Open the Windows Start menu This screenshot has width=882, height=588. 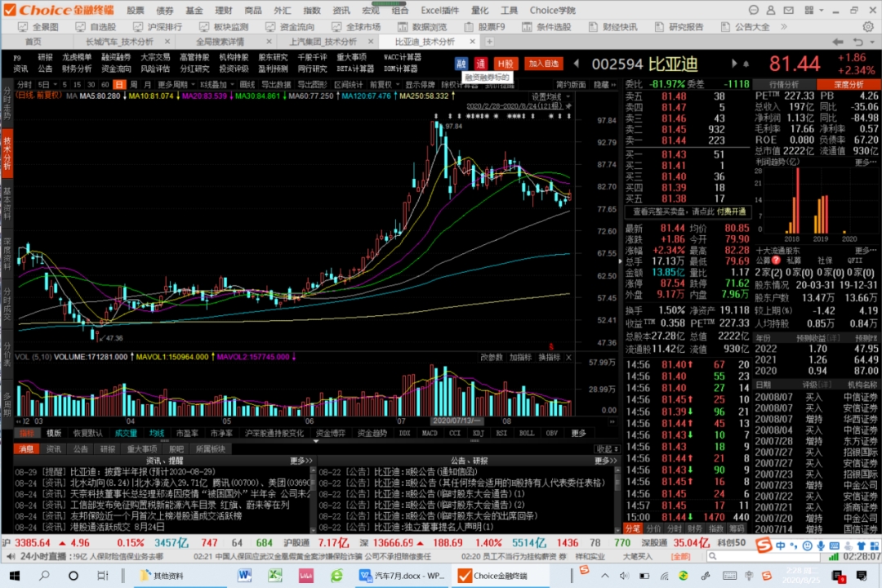(x=15, y=576)
